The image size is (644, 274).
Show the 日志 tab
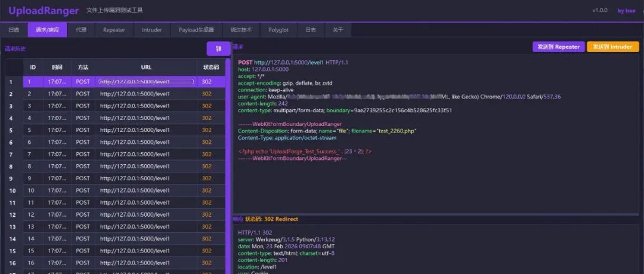tap(311, 30)
